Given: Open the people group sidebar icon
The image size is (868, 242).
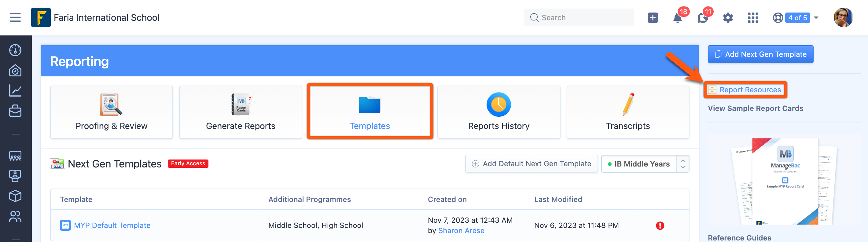Looking at the screenshot, I should click(x=15, y=216).
